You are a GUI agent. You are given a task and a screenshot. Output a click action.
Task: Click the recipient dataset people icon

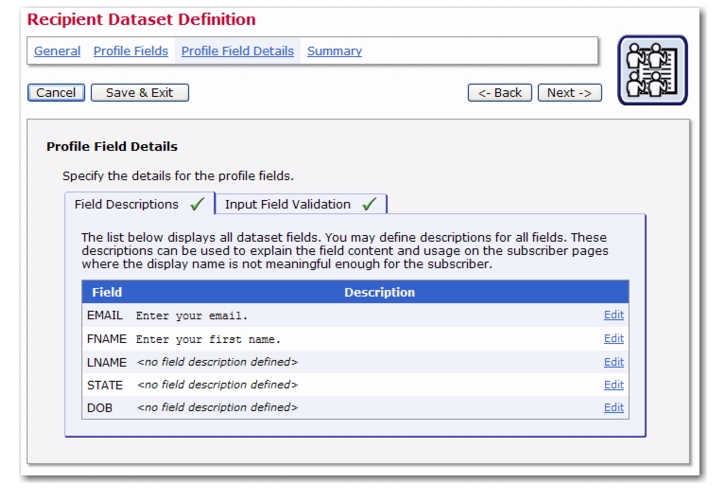tap(652, 70)
